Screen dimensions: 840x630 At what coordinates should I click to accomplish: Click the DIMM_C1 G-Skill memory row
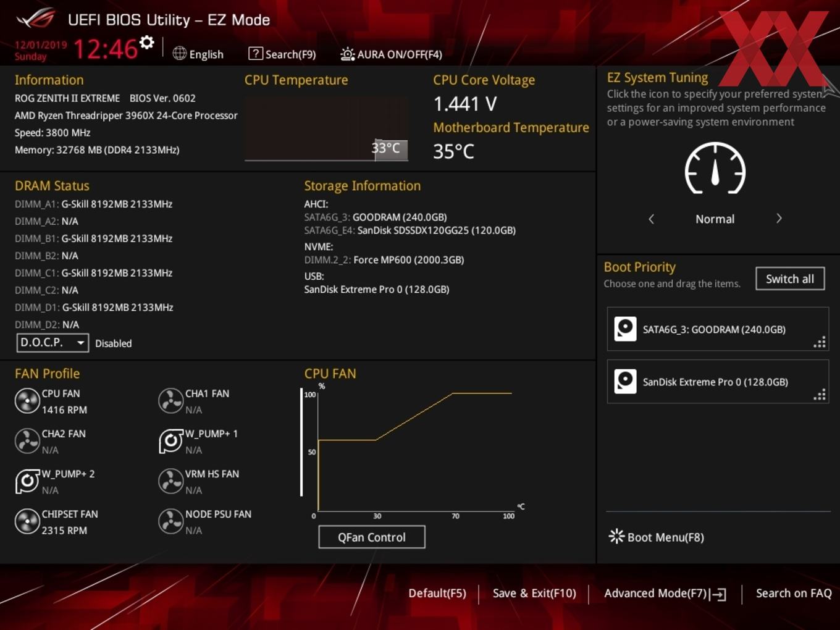93,273
